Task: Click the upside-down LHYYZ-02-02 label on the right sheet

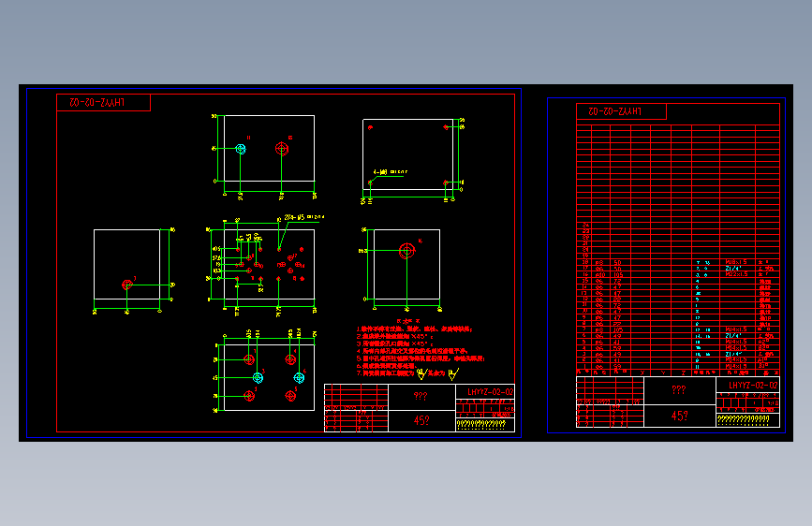Action: click(x=614, y=111)
